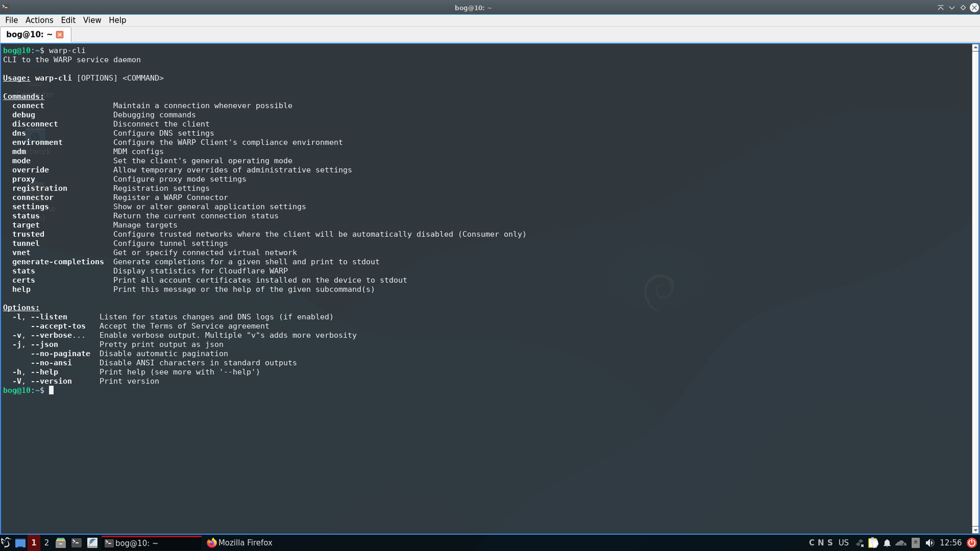Open the View menu

click(91, 20)
